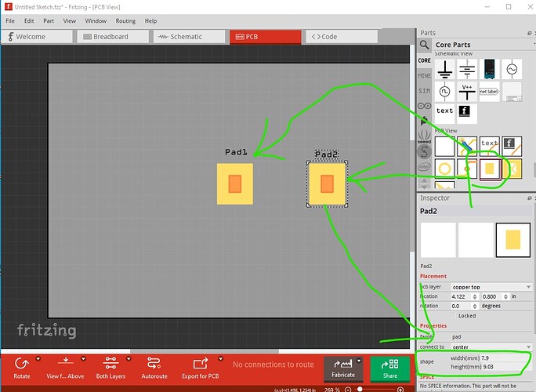Switch to the Welcome tab
Screen dimensions: 536x392
pos(37,37)
